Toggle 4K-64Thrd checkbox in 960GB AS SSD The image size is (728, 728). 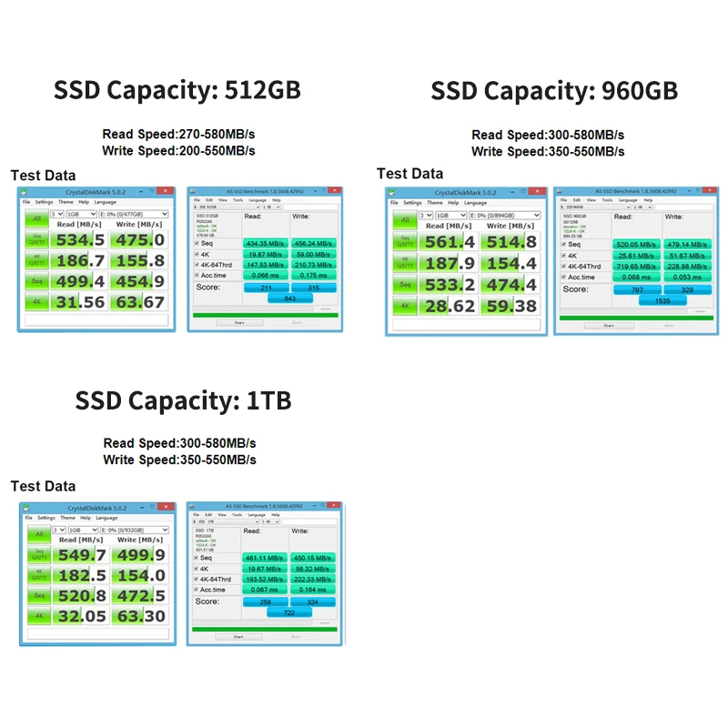563,267
